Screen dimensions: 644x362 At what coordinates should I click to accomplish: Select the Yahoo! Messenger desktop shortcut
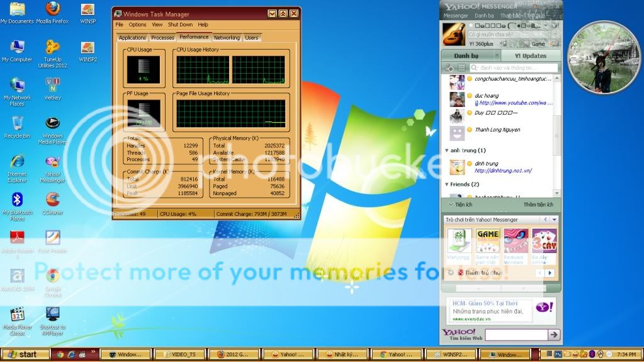pyautogui.click(x=52, y=169)
